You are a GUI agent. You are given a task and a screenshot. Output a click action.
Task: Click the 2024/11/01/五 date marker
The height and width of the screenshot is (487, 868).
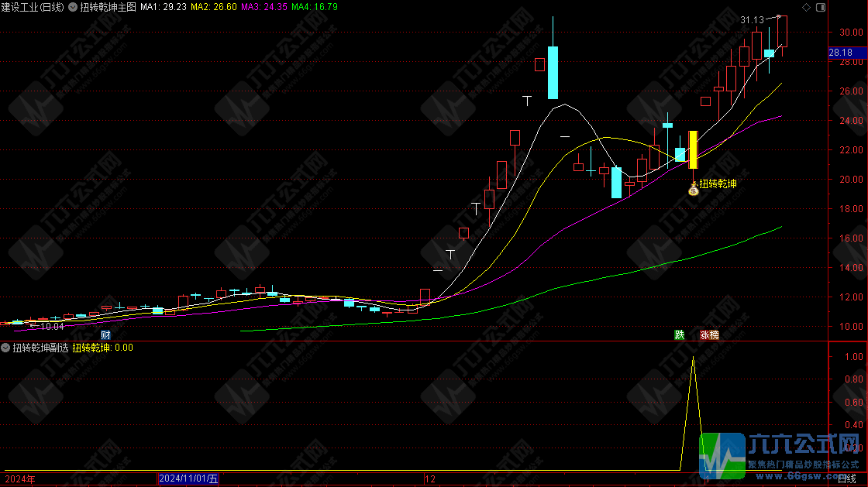(188, 479)
